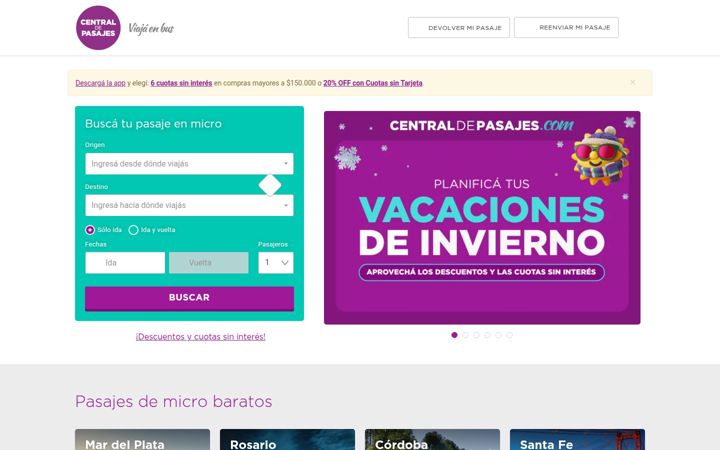The width and height of the screenshot is (720, 450).
Task: Close the app promotion banner
Action: 633,82
